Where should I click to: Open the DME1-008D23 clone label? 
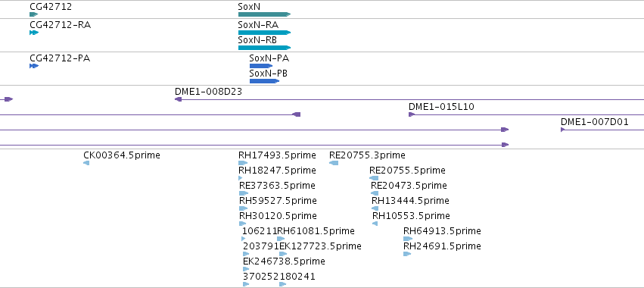[208, 92]
